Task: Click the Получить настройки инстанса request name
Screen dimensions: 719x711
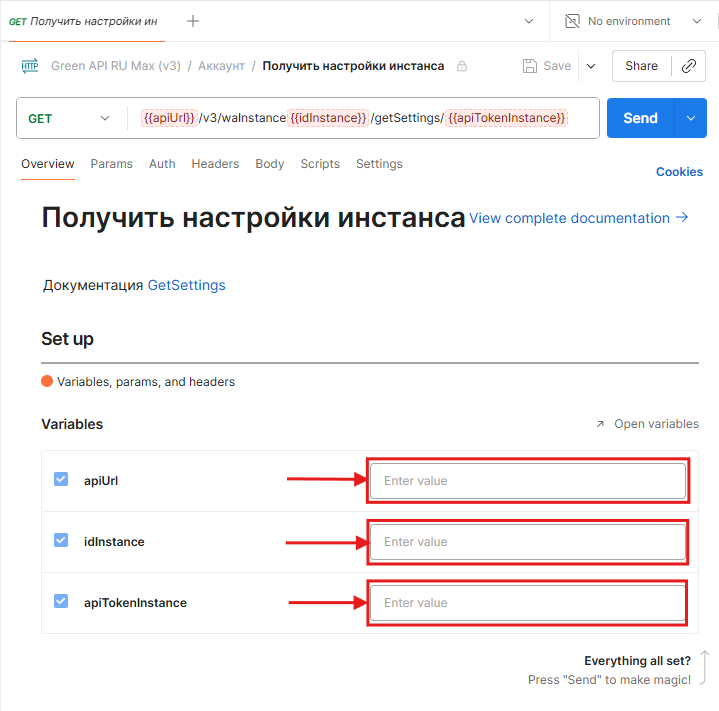Action: click(353, 66)
